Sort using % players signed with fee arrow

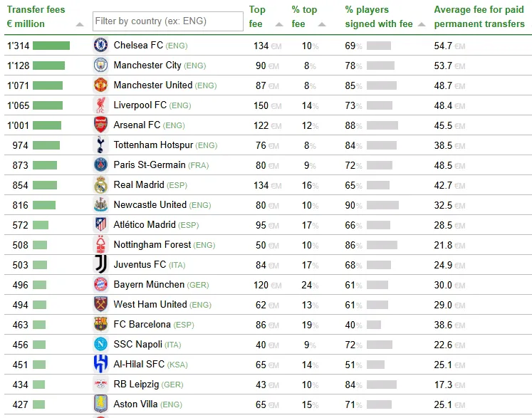pyautogui.click(x=422, y=24)
